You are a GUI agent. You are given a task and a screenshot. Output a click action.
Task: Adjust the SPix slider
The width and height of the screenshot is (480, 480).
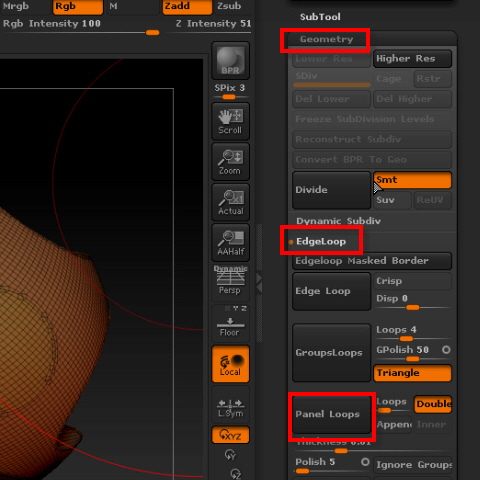tap(230, 91)
